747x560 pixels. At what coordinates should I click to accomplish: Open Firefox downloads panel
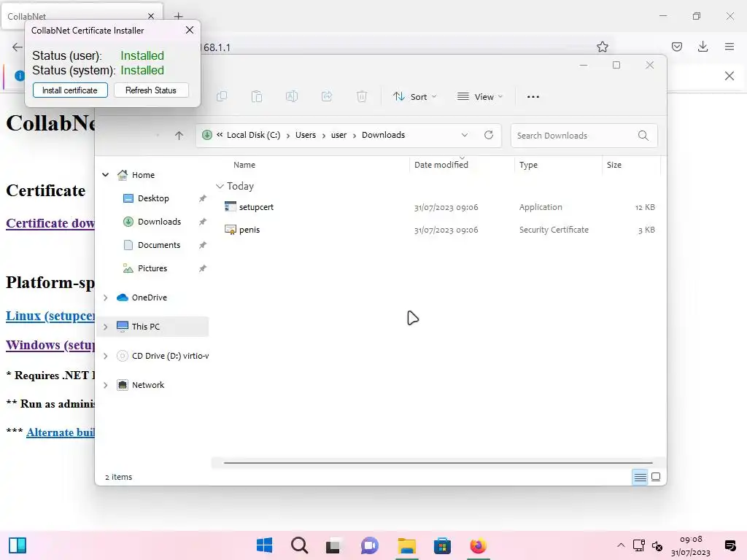point(703,47)
